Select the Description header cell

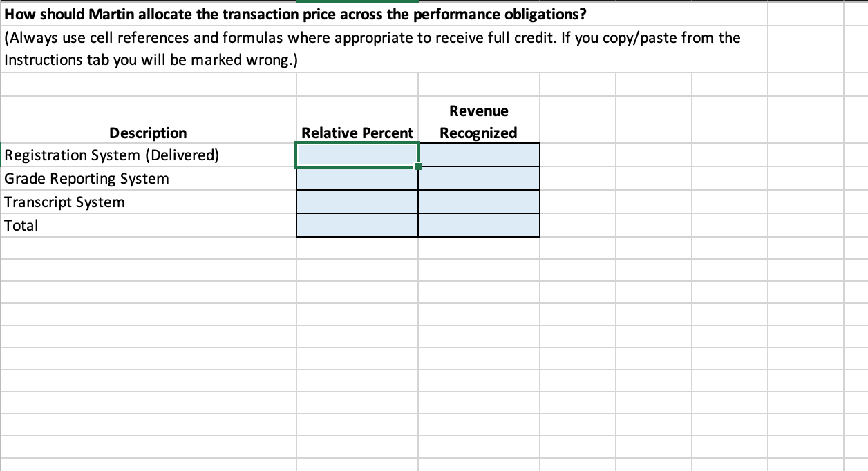[x=147, y=133]
